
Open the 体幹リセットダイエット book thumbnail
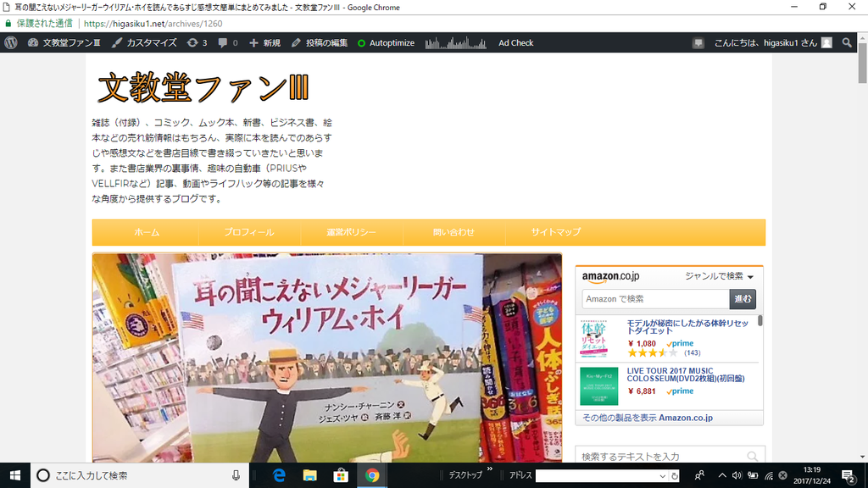pos(594,338)
